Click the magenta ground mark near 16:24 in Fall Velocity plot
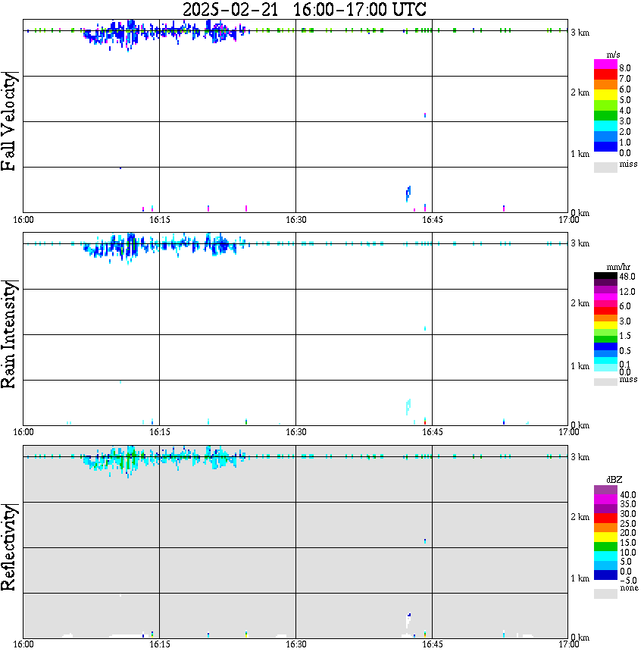The image size is (644, 658). pyautogui.click(x=246, y=208)
